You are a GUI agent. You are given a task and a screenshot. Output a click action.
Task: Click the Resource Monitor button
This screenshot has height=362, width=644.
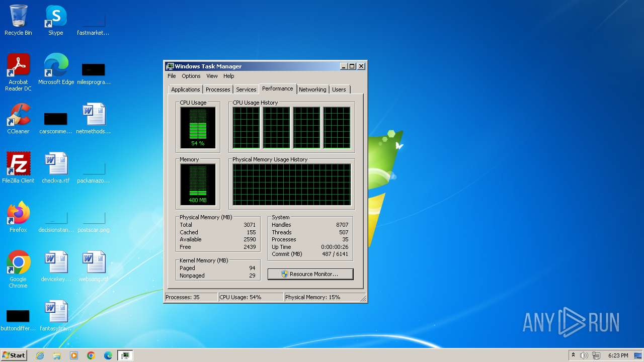tap(310, 274)
